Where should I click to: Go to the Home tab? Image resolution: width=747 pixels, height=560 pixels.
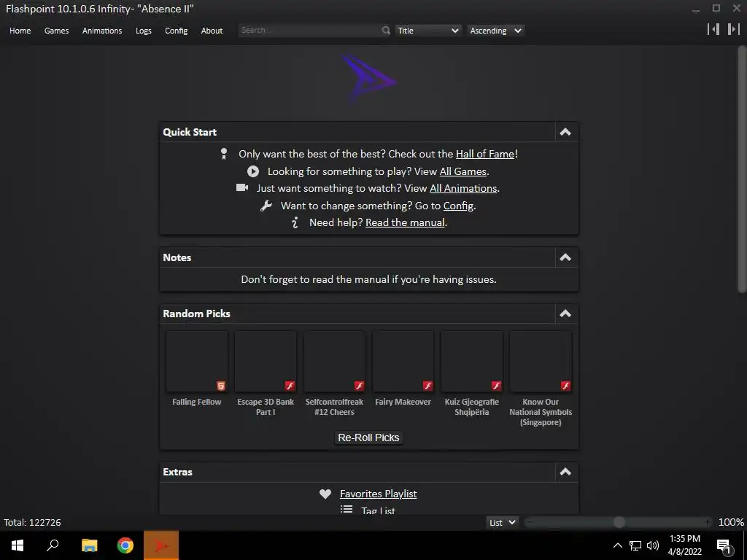coord(20,31)
